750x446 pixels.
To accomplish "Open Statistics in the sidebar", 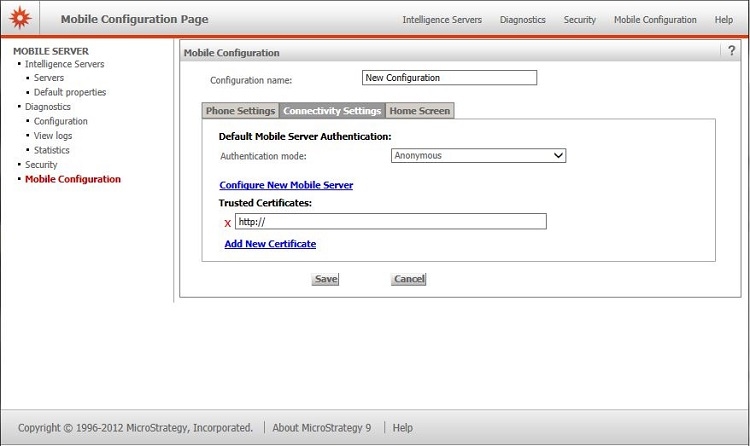I will 51,150.
